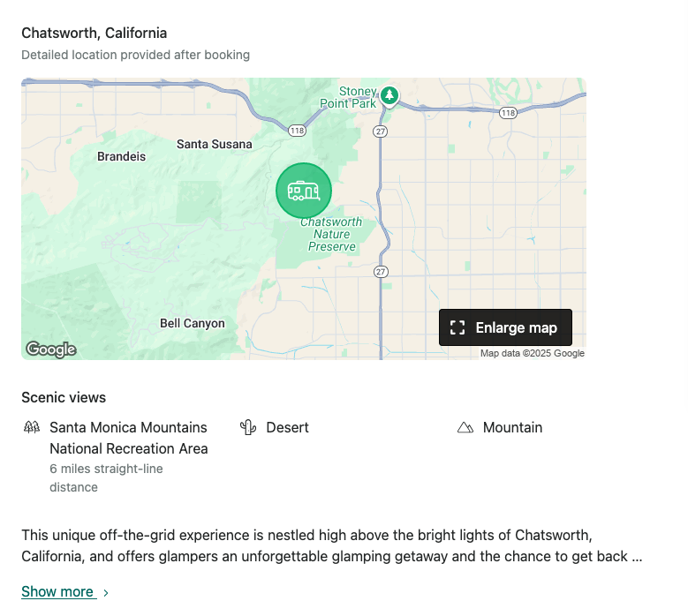Click the route 27 shield near the top
This screenshot has width=688, height=616.
coord(380,131)
